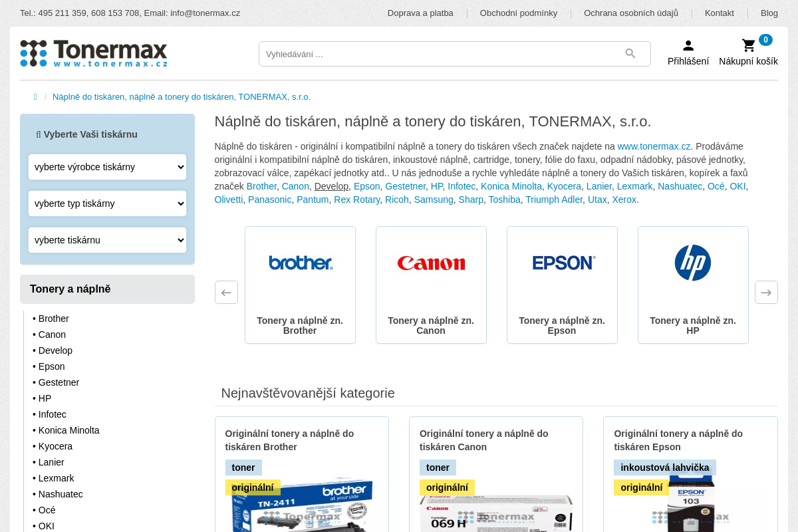Click the Develop link in the description paragraph
Screen dimensions: 798x532
331,186
